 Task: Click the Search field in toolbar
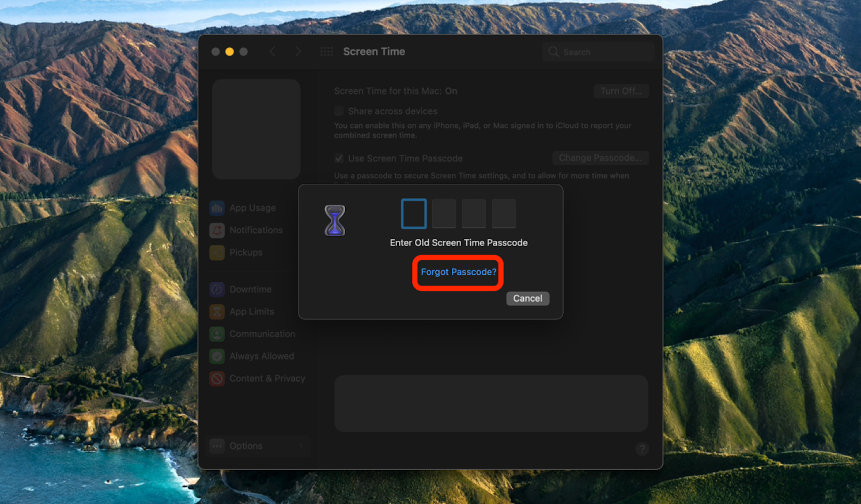click(x=598, y=52)
